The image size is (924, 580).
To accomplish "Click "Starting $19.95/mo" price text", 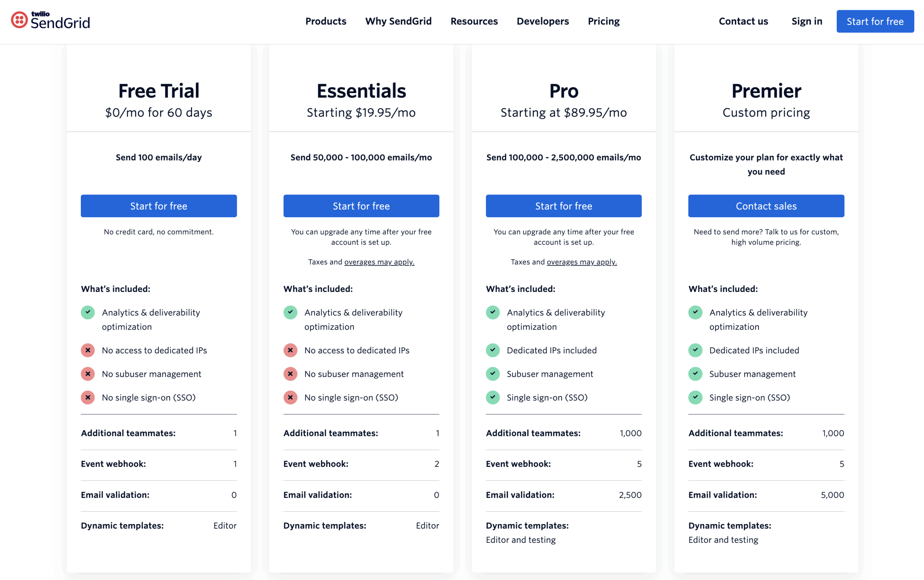I will click(x=361, y=113).
